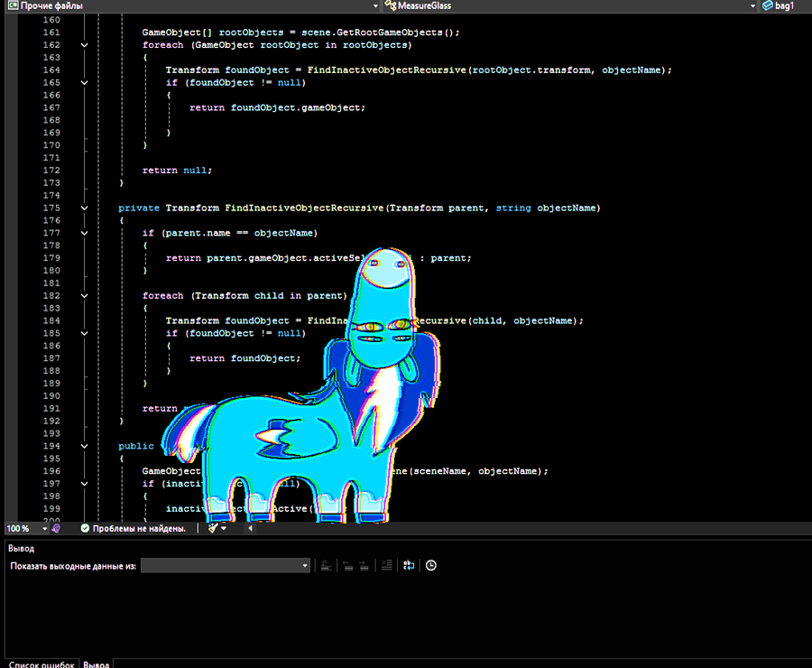Collapse the foreach block at line 182
Image resolution: width=812 pixels, height=668 pixels.
[85, 296]
